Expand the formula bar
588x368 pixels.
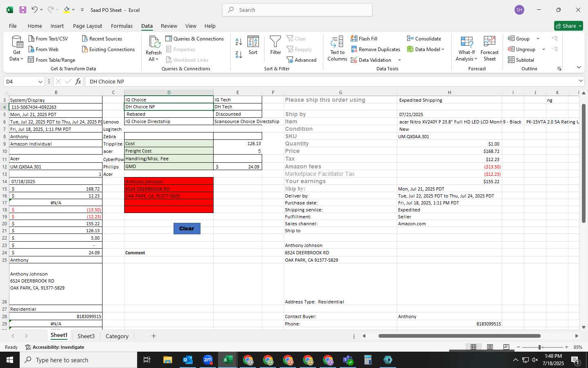pyautogui.click(x=581, y=81)
